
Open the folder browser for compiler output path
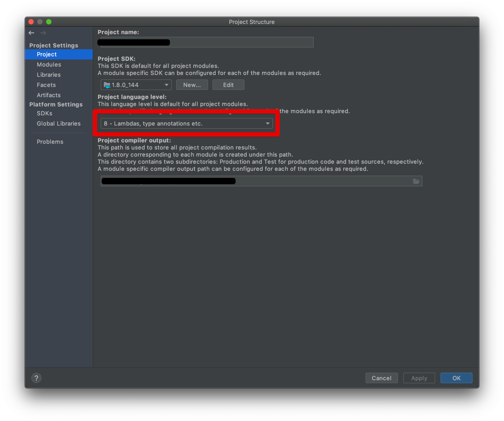coord(416,181)
